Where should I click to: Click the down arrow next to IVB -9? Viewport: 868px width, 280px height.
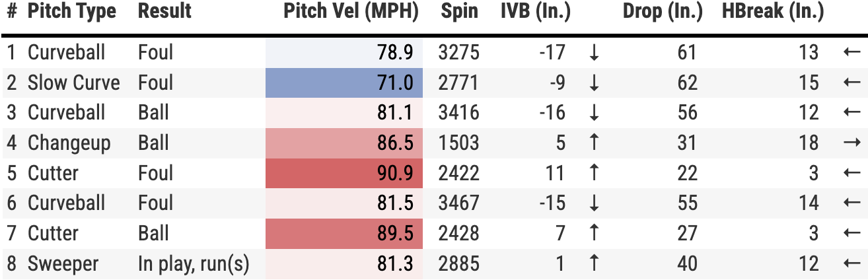[x=594, y=83]
